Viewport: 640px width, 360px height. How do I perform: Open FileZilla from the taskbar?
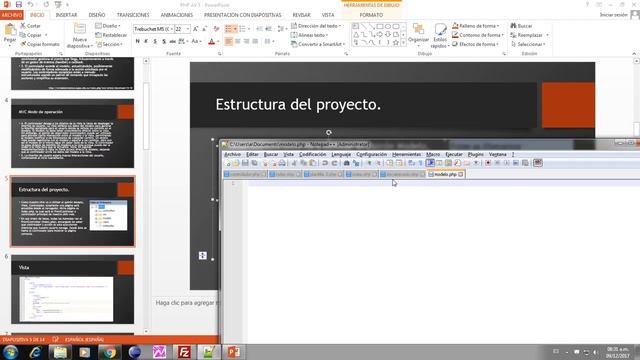pyautogui.click(x=184, y=352)
